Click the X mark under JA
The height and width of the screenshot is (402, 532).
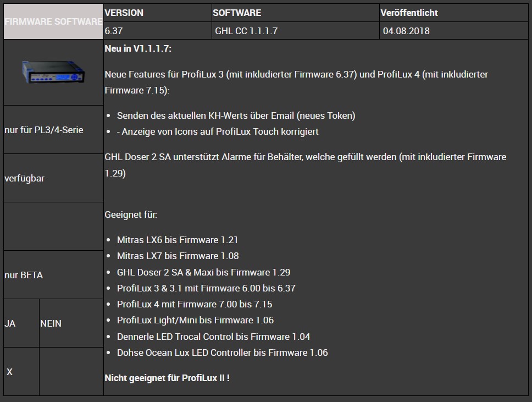(10, 372)
